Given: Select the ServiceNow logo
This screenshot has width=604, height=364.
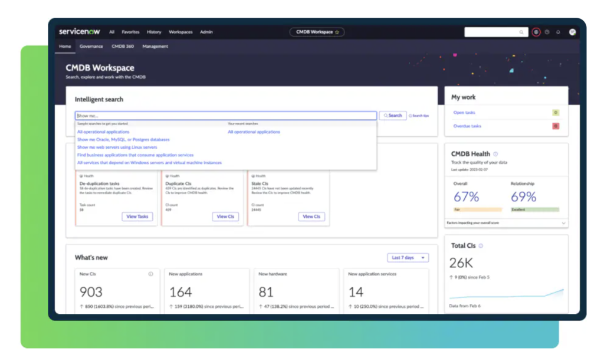Looking at the screenshot, I should tap(78, 32).
